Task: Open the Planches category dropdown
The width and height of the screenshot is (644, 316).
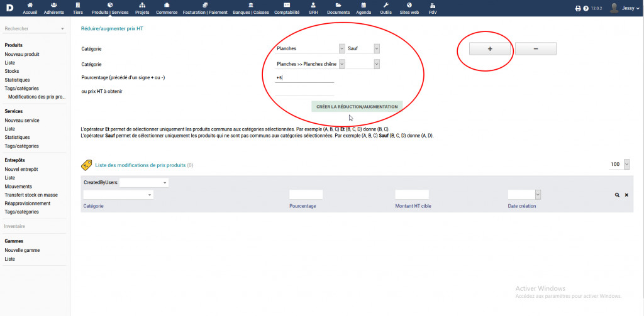Action: tap(310, 48)
